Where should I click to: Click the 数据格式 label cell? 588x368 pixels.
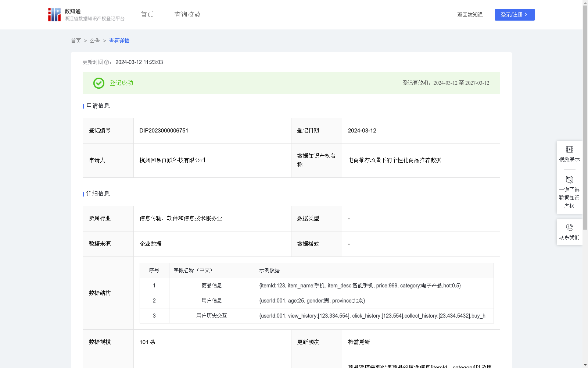point(317,244)
